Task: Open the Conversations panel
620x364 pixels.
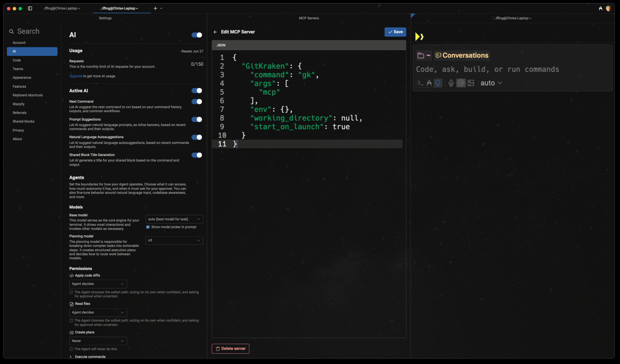Action: click(x=461, y=55)
